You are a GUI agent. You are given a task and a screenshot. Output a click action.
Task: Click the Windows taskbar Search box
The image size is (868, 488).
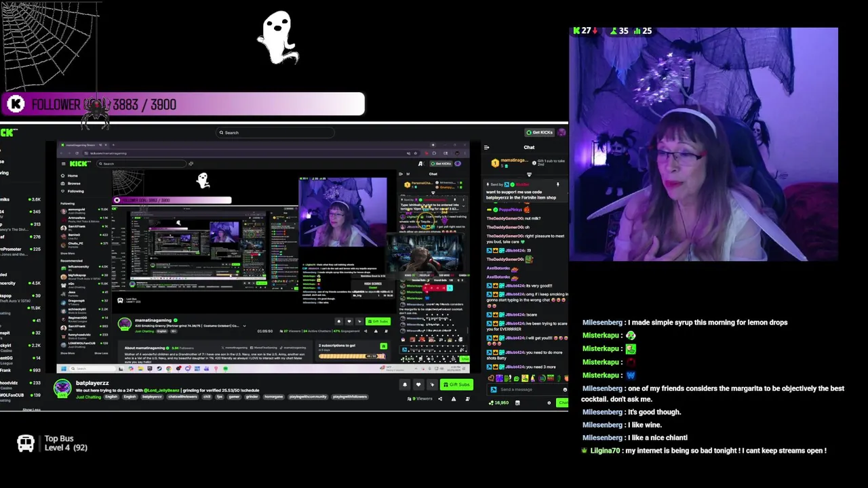click(x=93, y=369)
